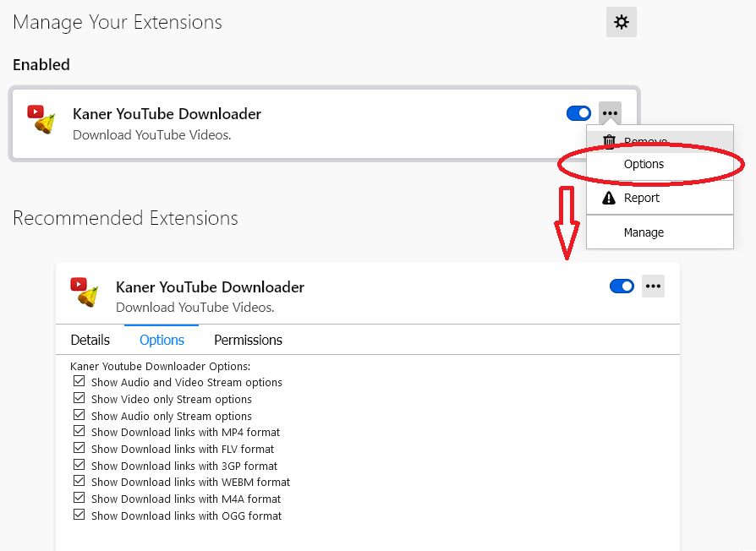Image resolution: width=756 pixels, height=551 pixels.
Task: Choose Options in the context menu
Action: click(x=660, y=164)
